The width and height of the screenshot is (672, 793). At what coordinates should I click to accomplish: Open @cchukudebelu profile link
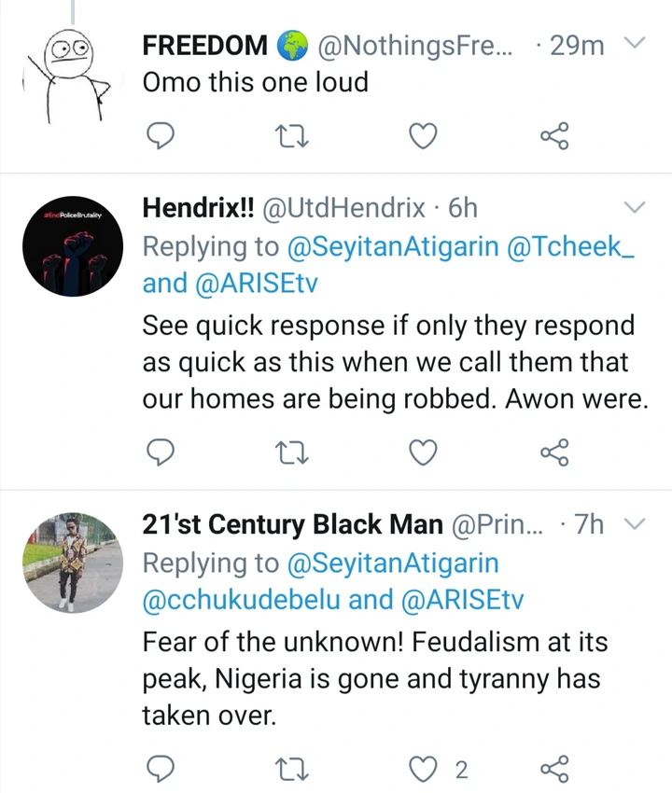pyautogui.click(x=241, y=600)
